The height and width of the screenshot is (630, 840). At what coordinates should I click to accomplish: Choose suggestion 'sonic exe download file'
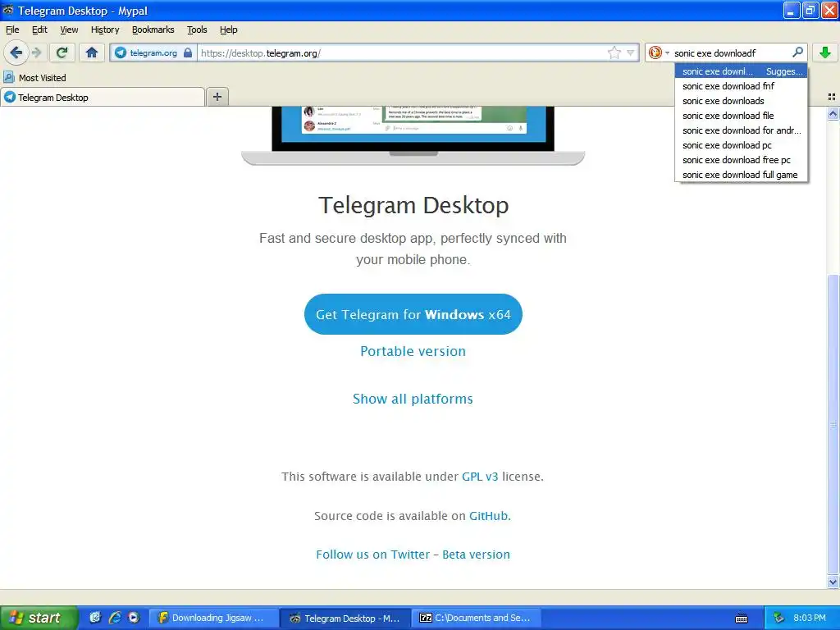[x=741, y=115]
